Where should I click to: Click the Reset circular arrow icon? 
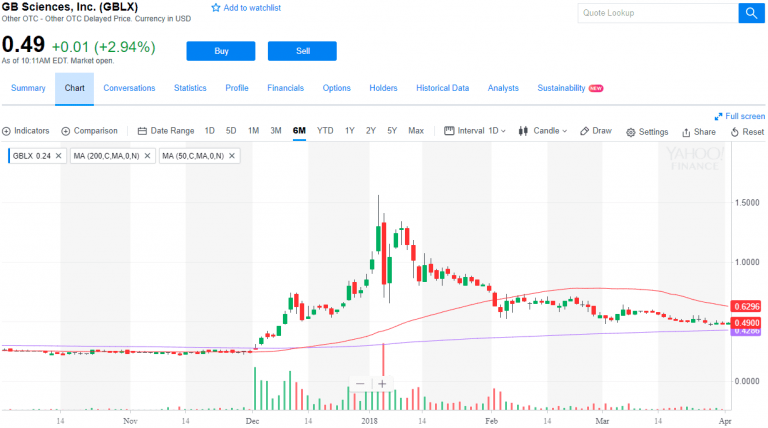coord(735,132)
